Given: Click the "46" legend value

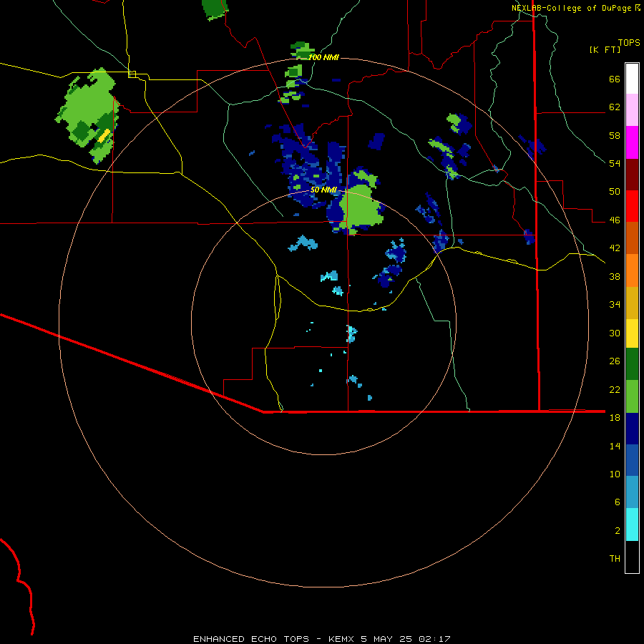Looking at the screenshot, I should [615, 220].
